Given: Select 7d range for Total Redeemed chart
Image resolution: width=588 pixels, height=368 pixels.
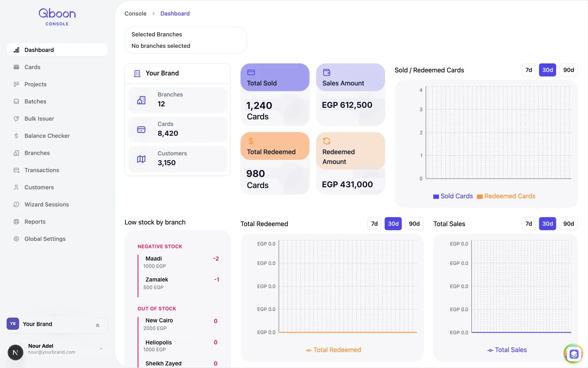Looking at the screenshot, I should (x=374, y=224).
